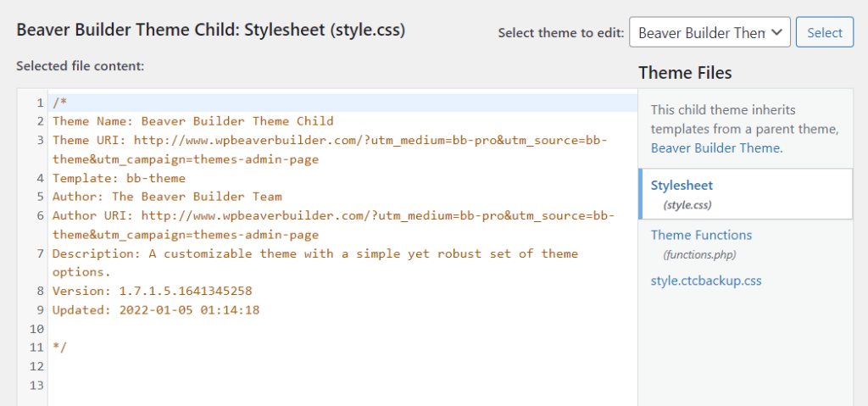868x406 pixels.
Task: Click the line 2 Theme Name text
Action: click(x=193, y=121)
